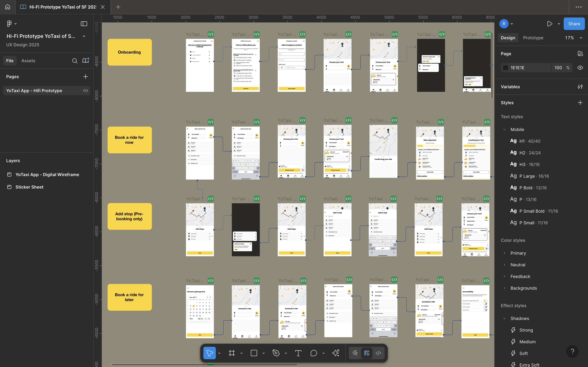The image size is (588, 367).
Task: Collapse the Mobile text styles group
Action: pyautogui.click(x=504, y=129)
